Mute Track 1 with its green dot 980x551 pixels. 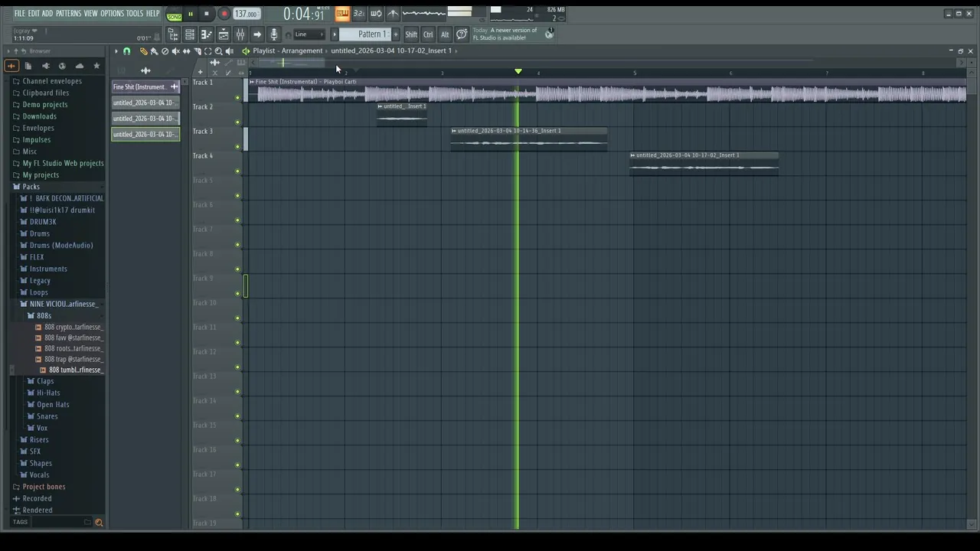point(237,98)
